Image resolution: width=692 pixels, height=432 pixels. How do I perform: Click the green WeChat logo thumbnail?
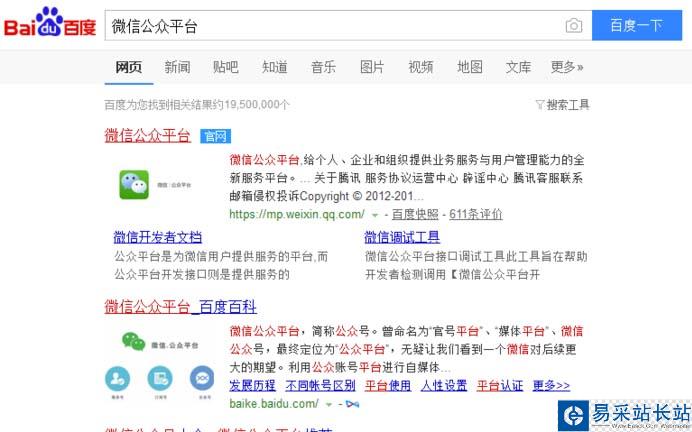(134, 185)
